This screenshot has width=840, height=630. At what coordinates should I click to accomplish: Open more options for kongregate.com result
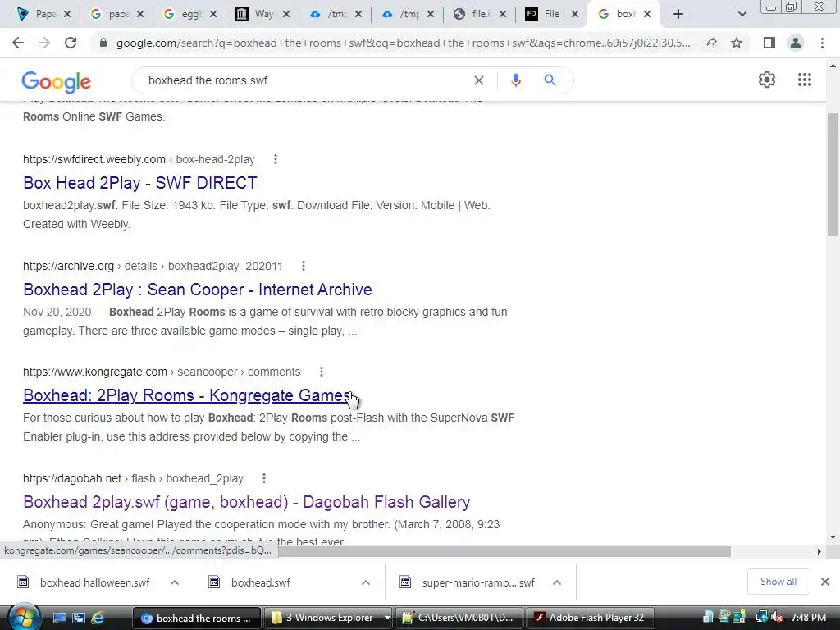coord(322,372)
